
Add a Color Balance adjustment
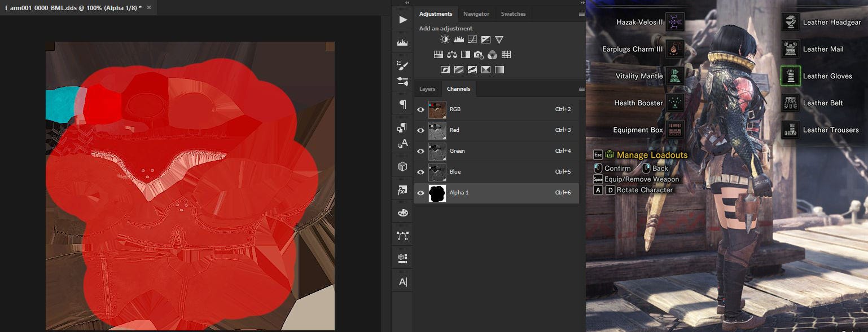(451, 55)
